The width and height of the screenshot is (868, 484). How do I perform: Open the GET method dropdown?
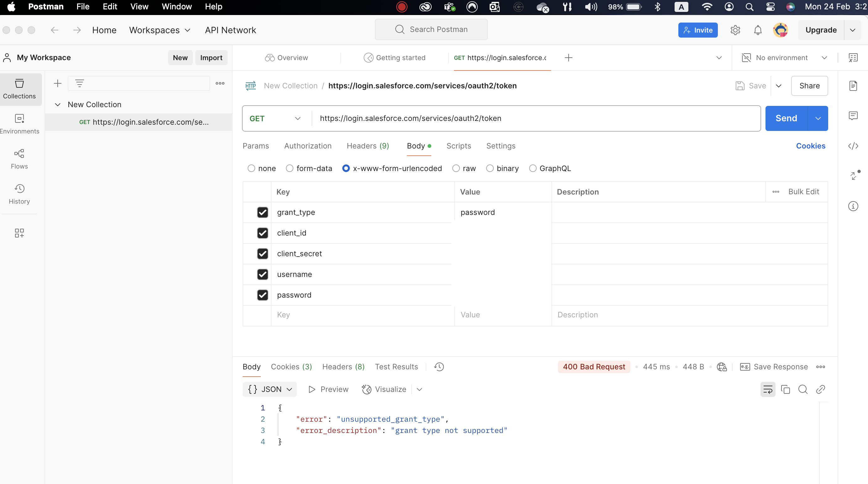click(x=275, y=118)
